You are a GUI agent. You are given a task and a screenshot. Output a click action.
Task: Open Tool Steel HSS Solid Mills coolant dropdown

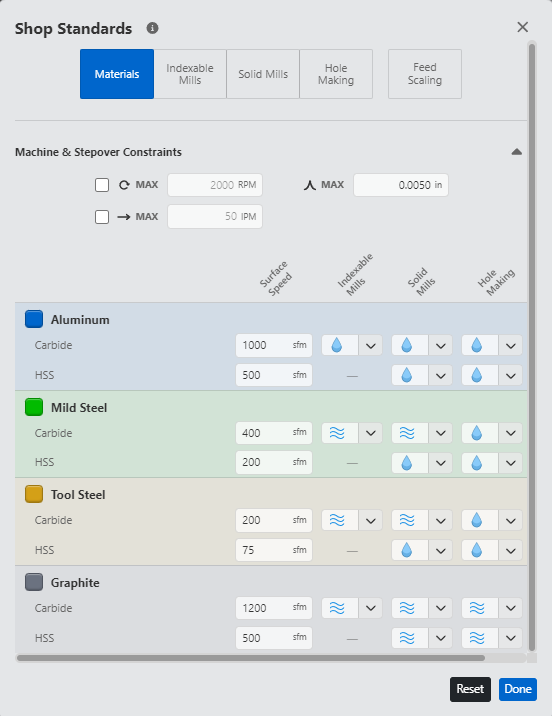(441, 551)
